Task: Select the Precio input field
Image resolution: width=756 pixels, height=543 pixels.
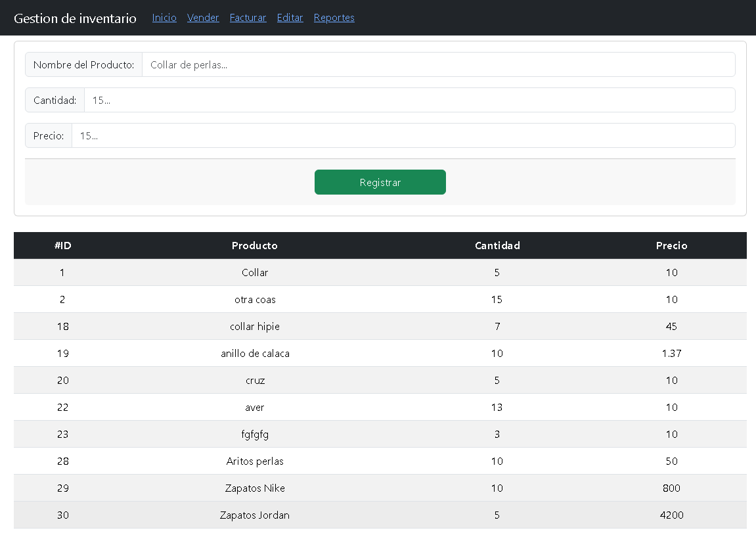Action: pos(403,135)
